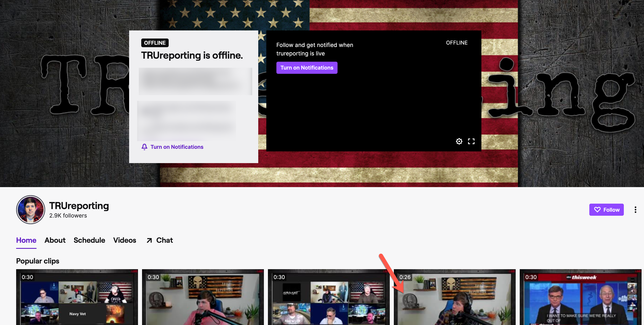
Task: Enter fullscreen mode on the offline player
Action: coord(471,141)
